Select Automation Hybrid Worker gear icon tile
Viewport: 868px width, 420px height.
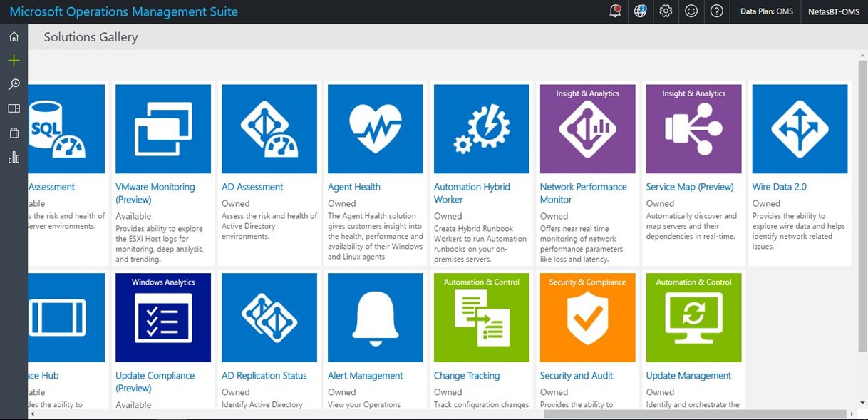482,129
